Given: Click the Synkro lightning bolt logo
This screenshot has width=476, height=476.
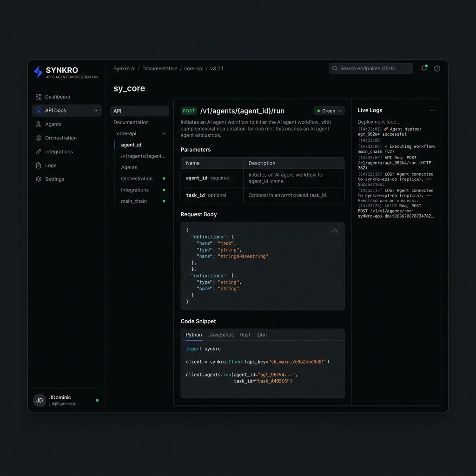Looking at the screenshot, I should [x=38, y=72].
